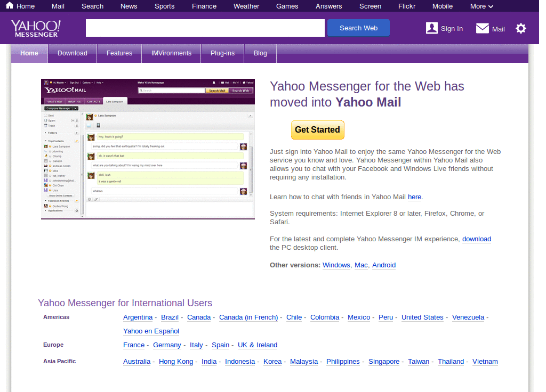Select Malaysia link
This screenshot has width=546, height=392.
point(304,362)
